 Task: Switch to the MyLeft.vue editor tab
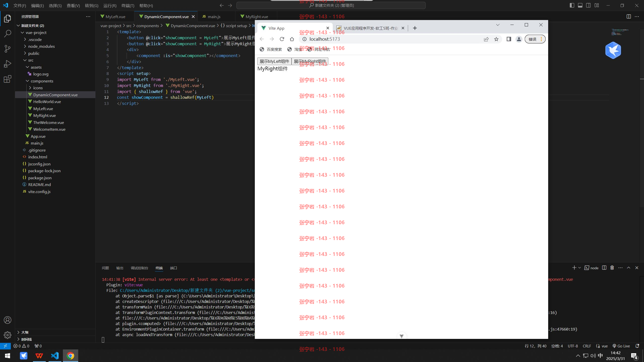tap(115, 17)
